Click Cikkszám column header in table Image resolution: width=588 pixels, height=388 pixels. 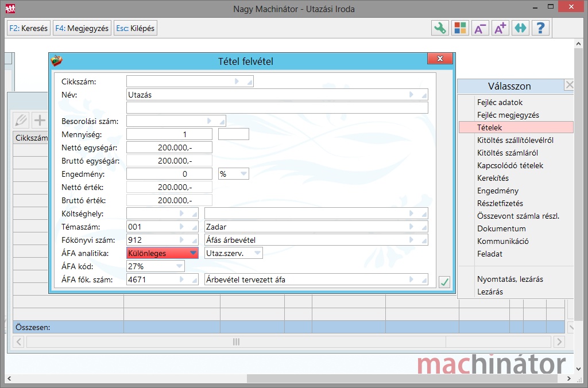coord(31,138)
